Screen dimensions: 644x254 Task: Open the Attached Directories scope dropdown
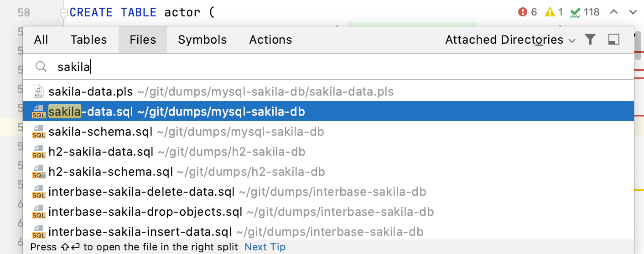coord(510,40)
